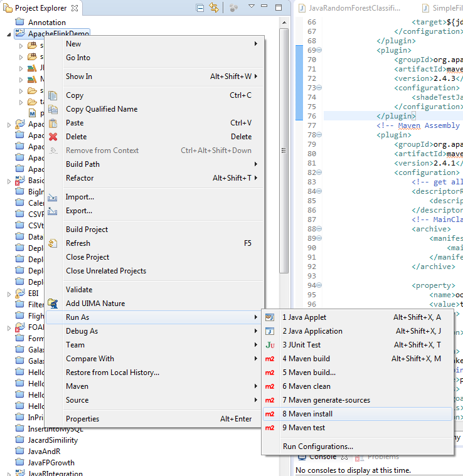Click the red Delete icon in menu
The image size is (463, 476).
[x=53, y=137]
